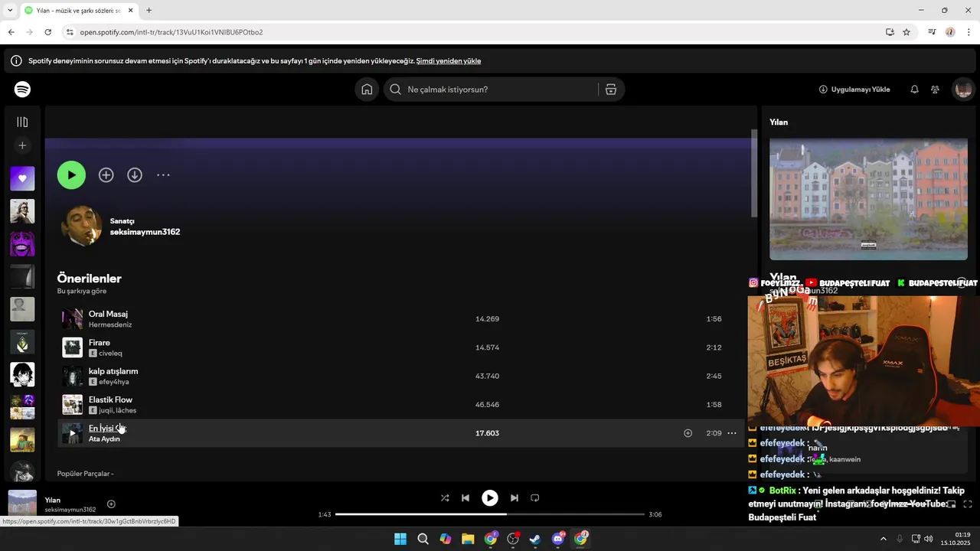Click the address bar URL

click(x=171, y=32)
